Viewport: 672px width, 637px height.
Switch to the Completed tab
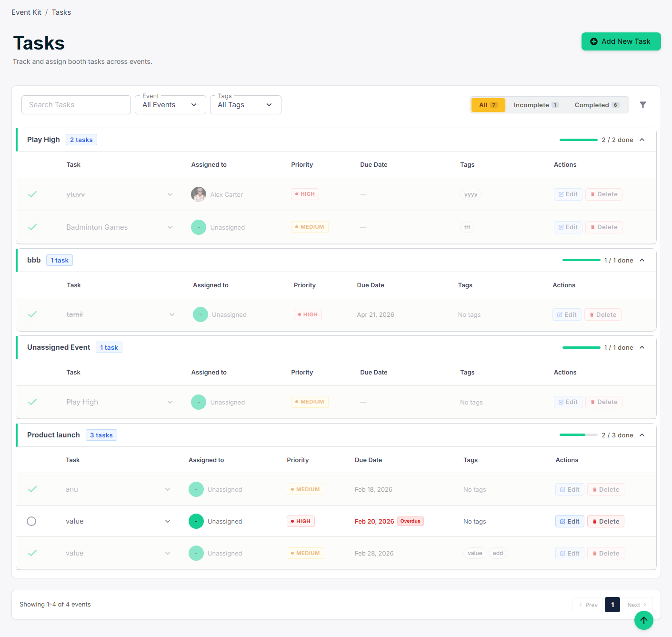597,105
